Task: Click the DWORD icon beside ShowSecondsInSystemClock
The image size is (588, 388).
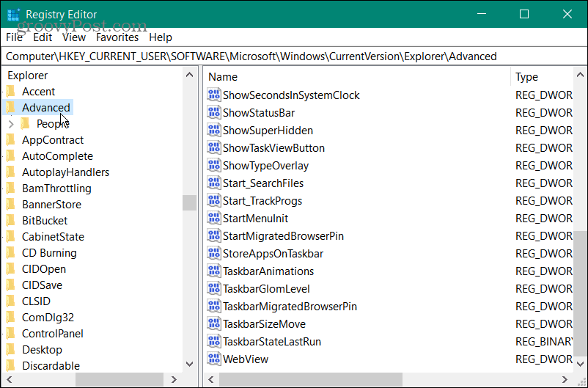Action: [214, 95]
